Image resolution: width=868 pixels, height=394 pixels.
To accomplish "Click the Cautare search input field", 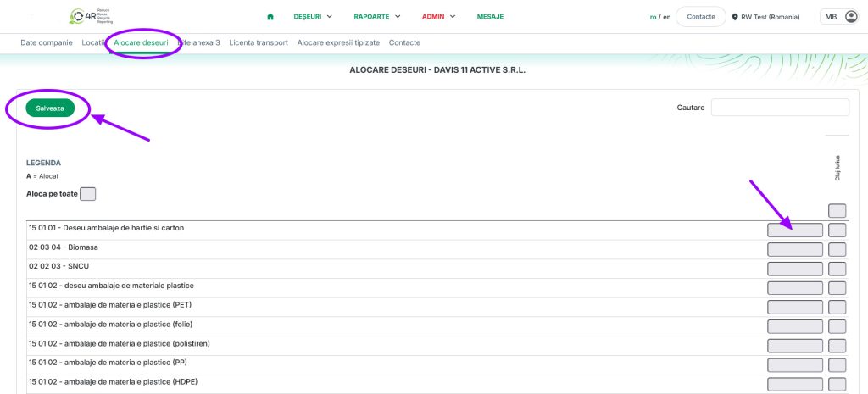I will (780, 107).
